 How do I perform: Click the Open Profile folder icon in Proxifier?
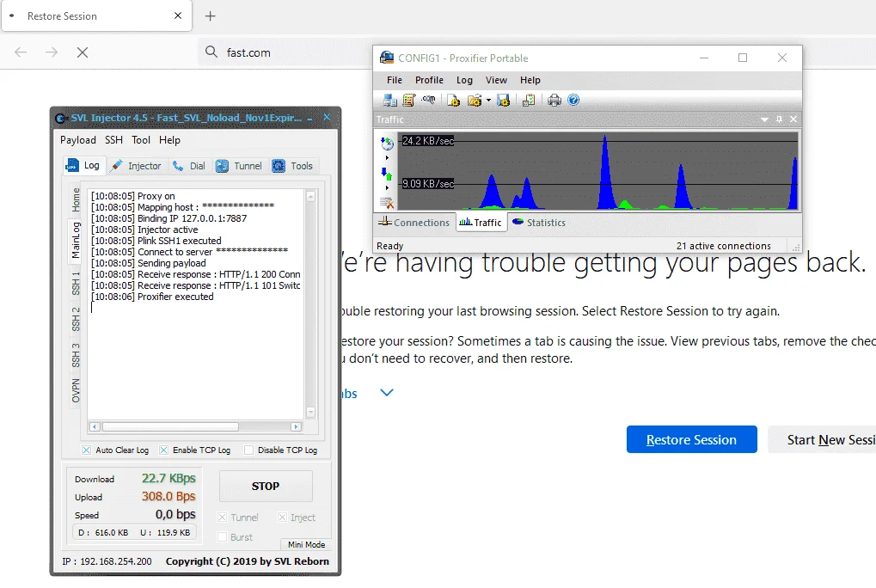(475, 101)
